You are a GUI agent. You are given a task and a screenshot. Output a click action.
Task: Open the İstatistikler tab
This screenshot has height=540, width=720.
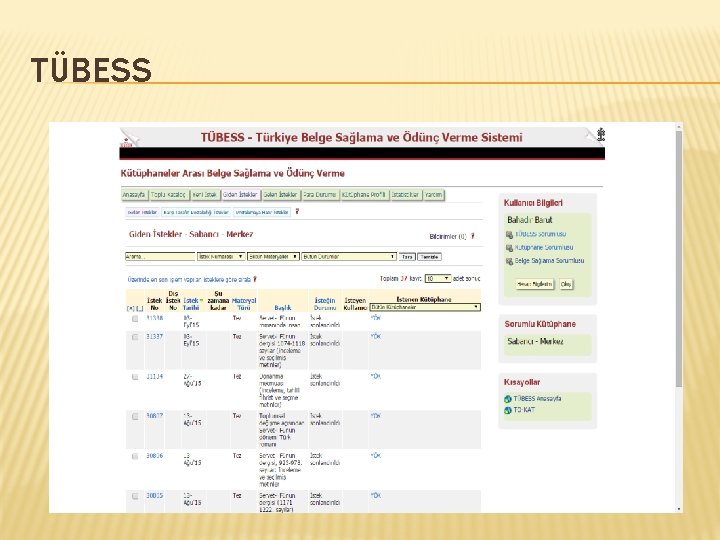click(405, 195)
